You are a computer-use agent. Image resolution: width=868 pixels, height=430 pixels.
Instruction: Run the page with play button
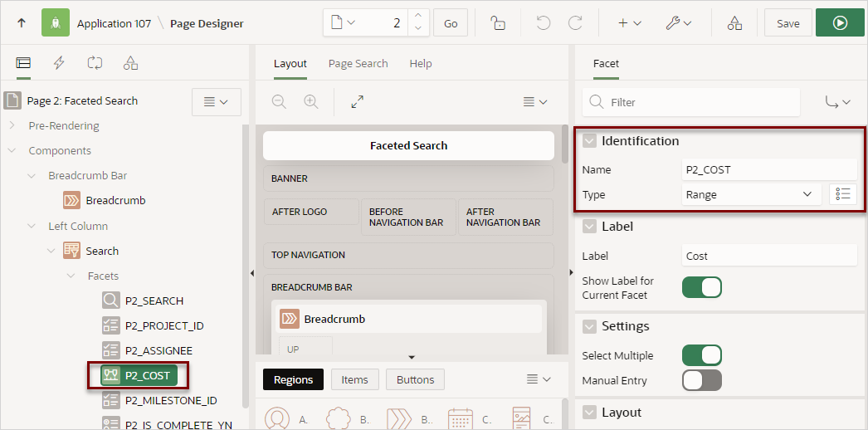coord(840,23)
